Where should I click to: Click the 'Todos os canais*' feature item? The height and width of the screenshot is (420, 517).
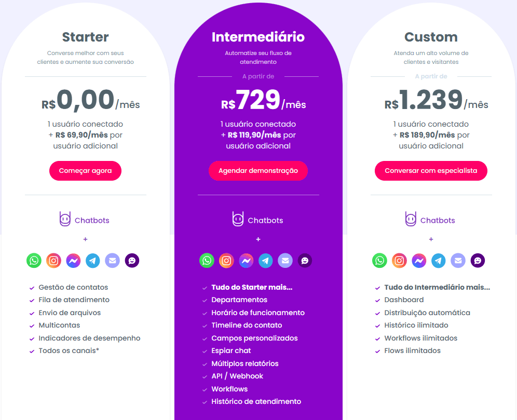point(69,351)
